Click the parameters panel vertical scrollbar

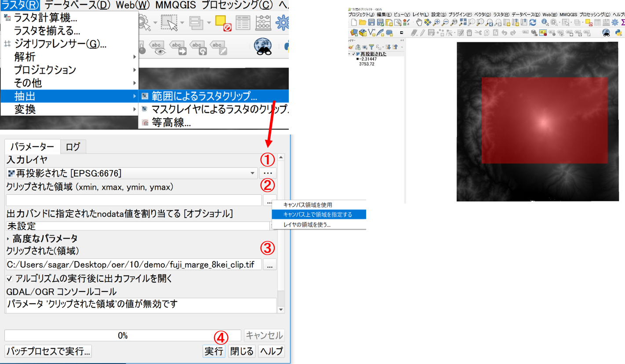(x=282, y=233)
